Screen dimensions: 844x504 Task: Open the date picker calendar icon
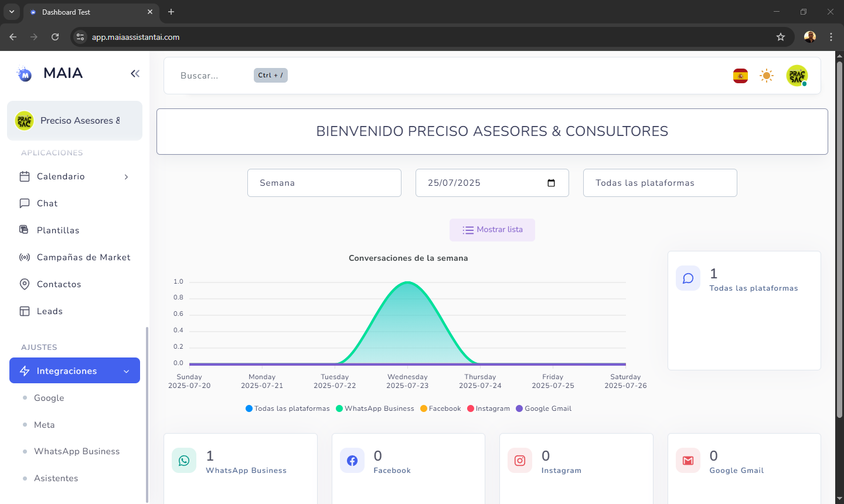[x=551, y=183]
